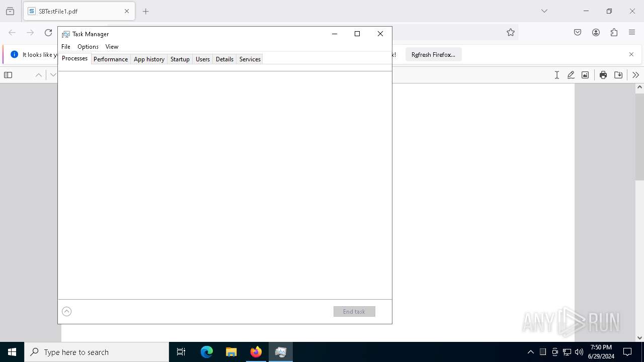The height and width of the screenshot is (362, 644).
Task: Switch to the Startup tab
Action: 180,59
